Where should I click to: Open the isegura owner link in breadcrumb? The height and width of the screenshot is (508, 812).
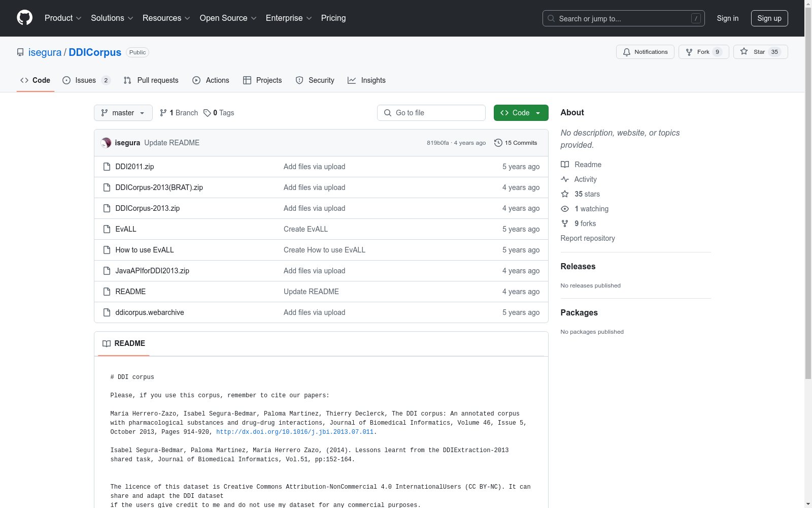click(45, 52)
